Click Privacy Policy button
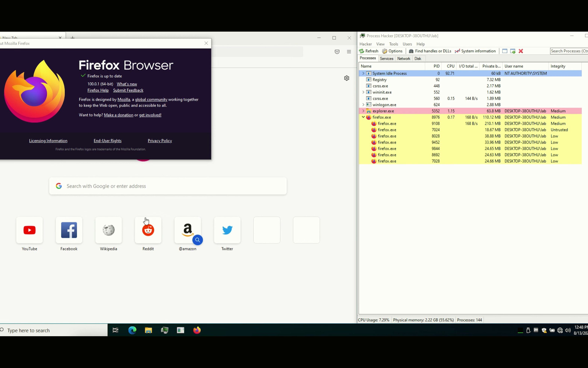Viewport: 588px width, 368px height. click(160, 140)
